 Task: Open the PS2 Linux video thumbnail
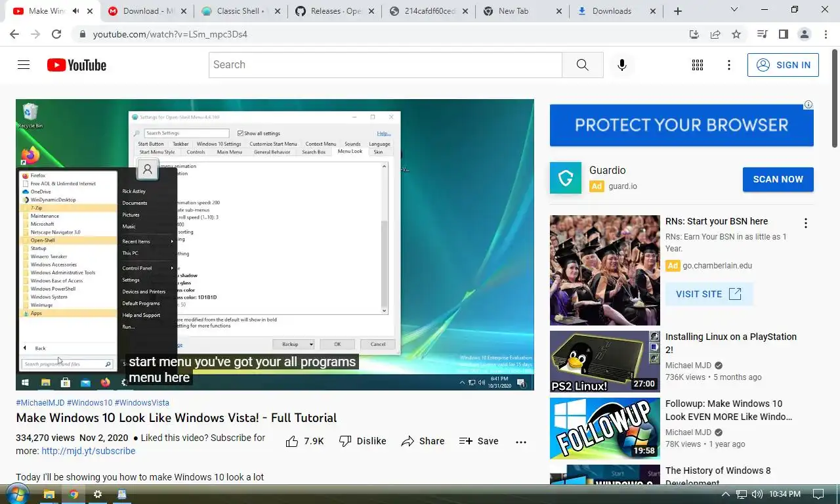(604, 362)
